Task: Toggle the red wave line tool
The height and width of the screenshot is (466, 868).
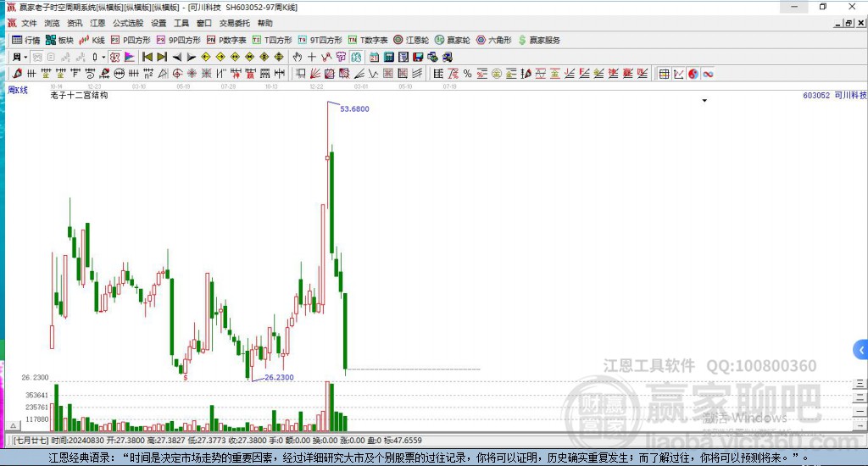Action: pyautogui.click(x=326, y=57)
